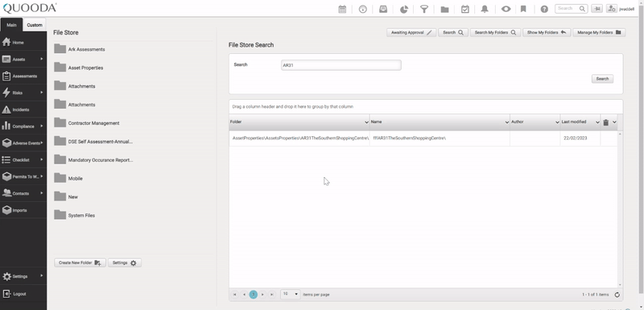Expand the Adverse Events sidebar menu
The height and width of the screenshot is (310, 644).
coord(23,143)
